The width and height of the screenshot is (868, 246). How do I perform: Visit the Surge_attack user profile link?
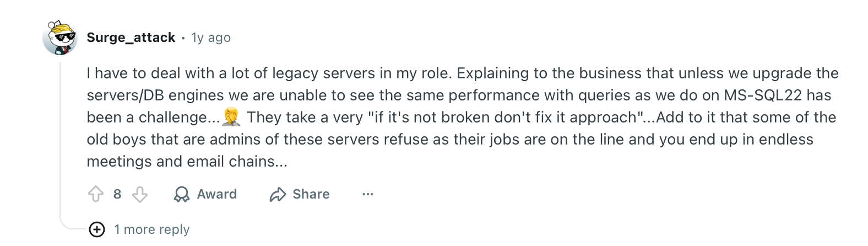[131, 38]
